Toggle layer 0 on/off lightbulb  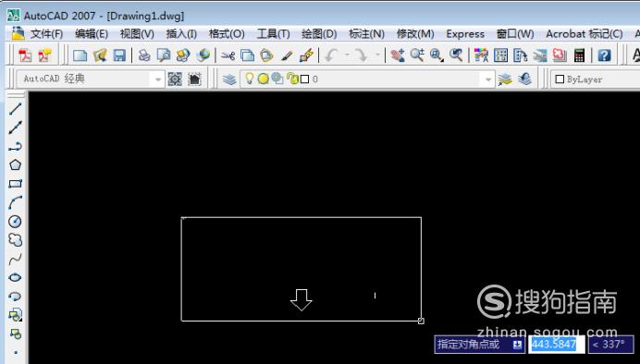click(x=249, y=79)
